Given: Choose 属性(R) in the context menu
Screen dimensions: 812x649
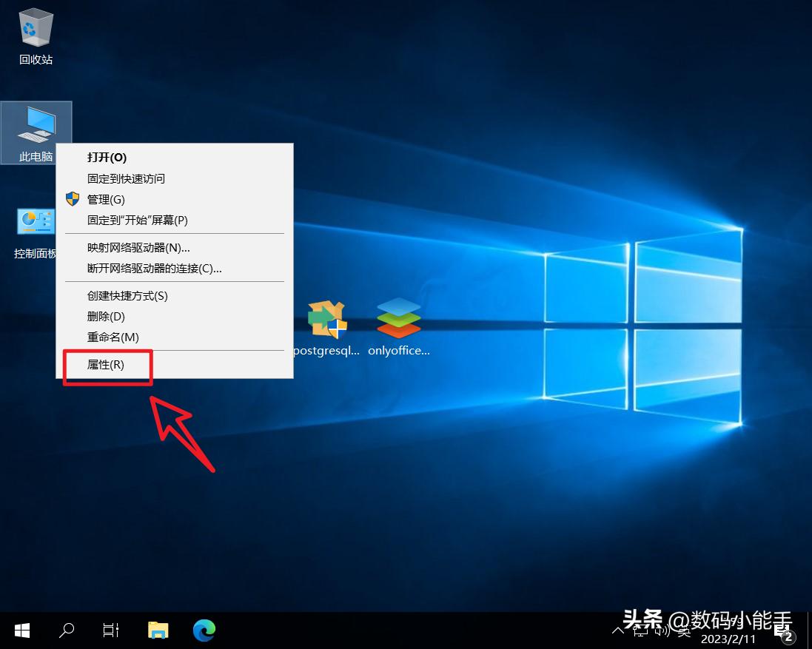Looking at the screenshot, I should [106, 365].
